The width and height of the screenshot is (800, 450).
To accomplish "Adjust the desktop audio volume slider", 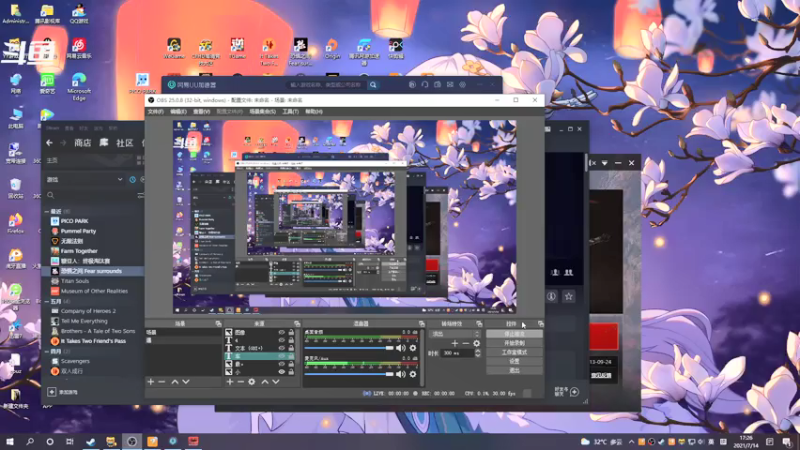I will pos(349,348).
